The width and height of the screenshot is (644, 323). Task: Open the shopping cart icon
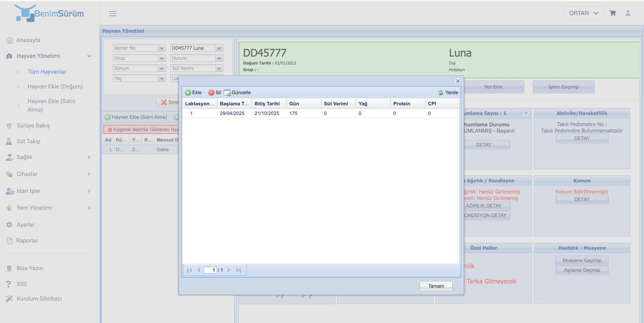[x=612, y=13]
